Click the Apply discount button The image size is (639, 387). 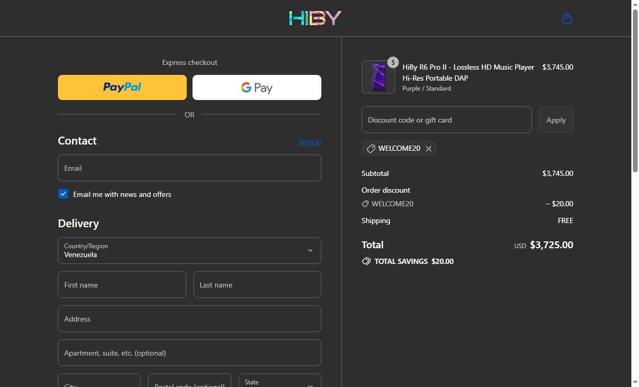point(556,120)
